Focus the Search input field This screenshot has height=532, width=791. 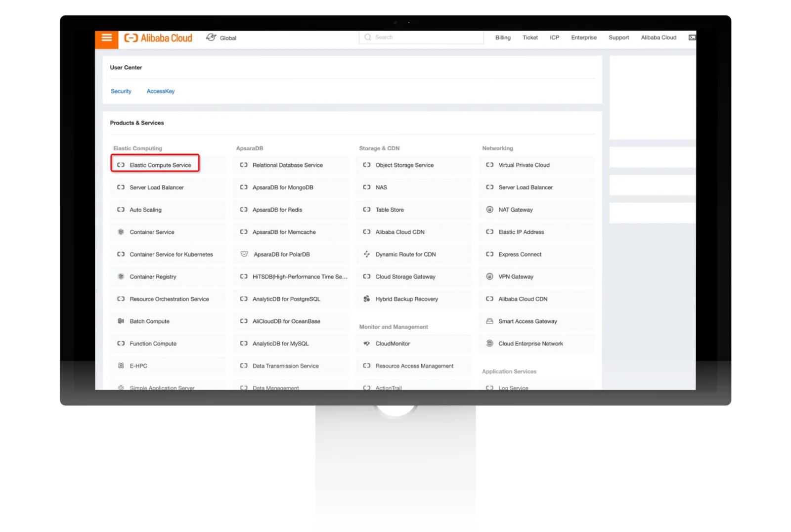coord(421,38)
